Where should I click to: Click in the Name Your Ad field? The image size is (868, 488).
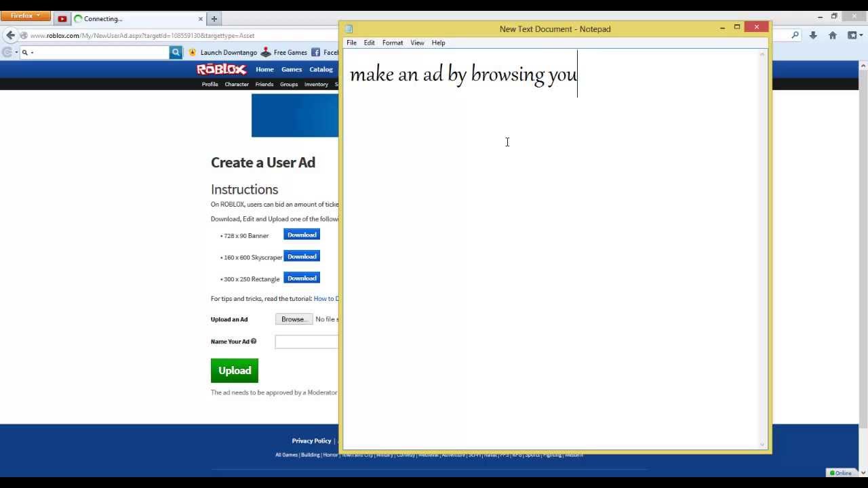coord(307,342)
